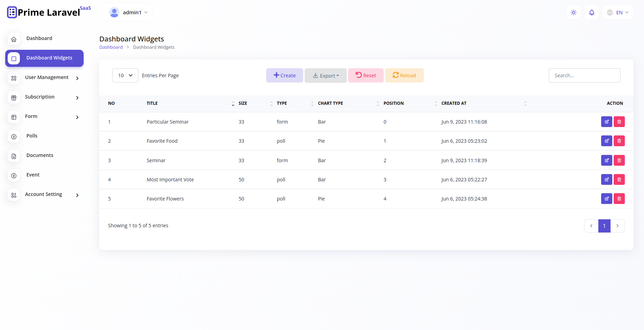
Task: Select Subscription in the sidebar
Action: (x=39, y=97)
